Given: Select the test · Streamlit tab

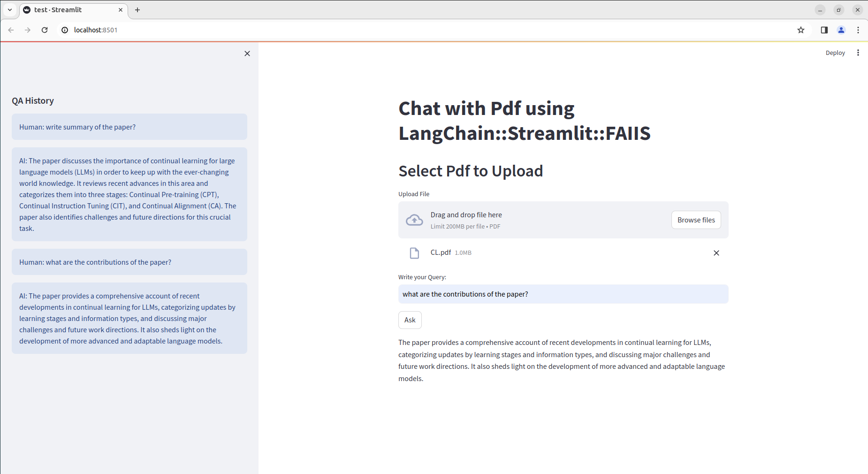Looking at the screenshot, I should pos(73,10).
